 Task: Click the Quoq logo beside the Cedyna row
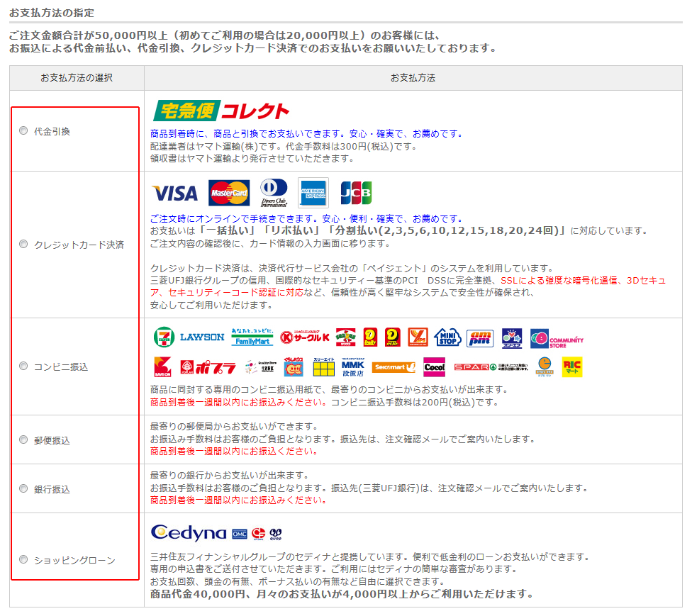click(275, 534)
